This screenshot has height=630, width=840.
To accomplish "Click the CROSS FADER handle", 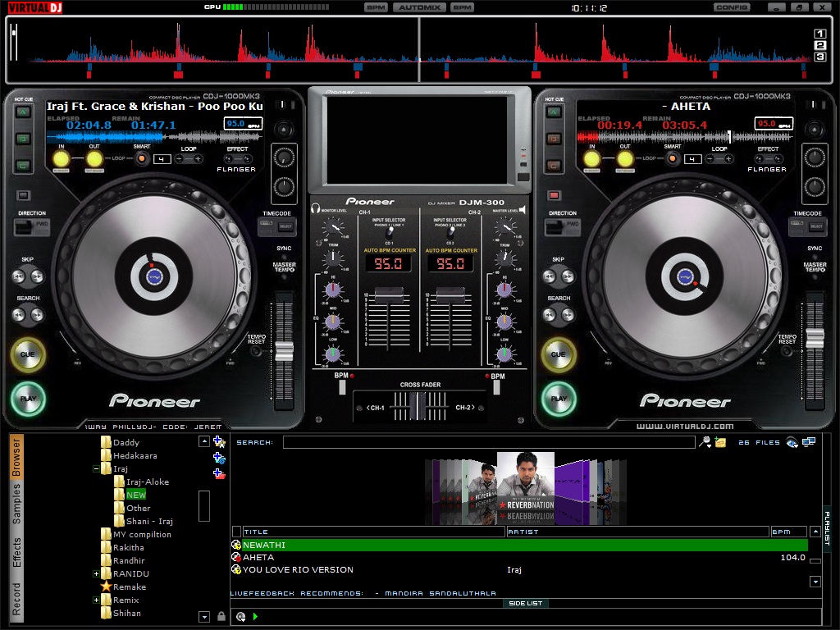I will pos(418,407).
